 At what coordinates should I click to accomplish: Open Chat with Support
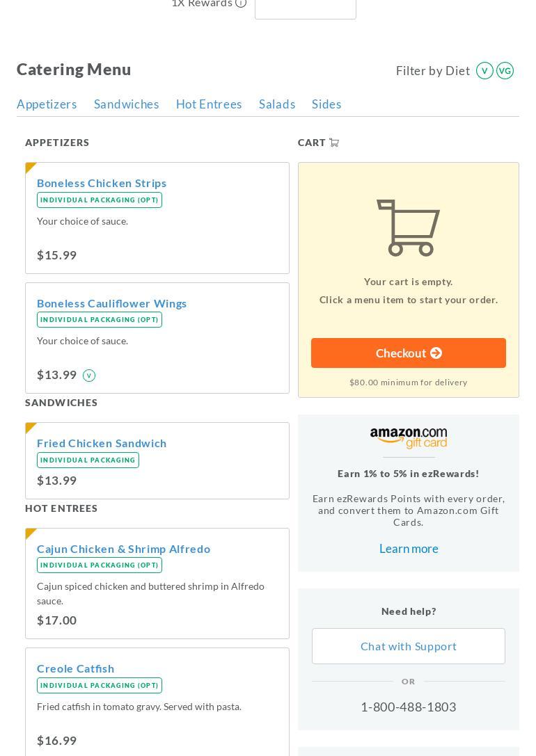pyautogui.click(x=409, y=646)
